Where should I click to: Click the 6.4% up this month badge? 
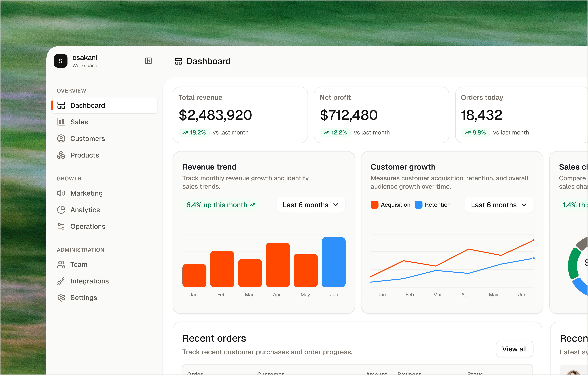[221, 205]
